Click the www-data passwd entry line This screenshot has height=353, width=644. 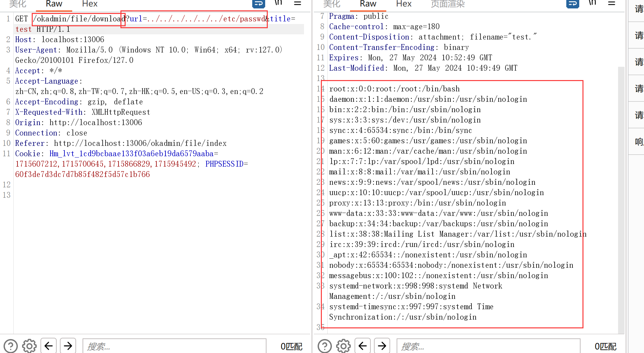[439, 213]
